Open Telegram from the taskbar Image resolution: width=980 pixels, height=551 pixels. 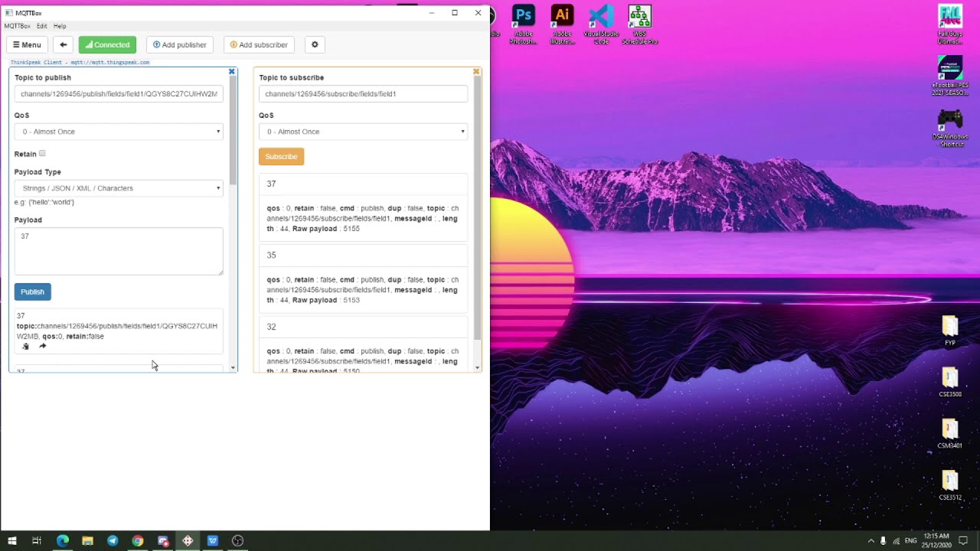[x=113, y=540]
